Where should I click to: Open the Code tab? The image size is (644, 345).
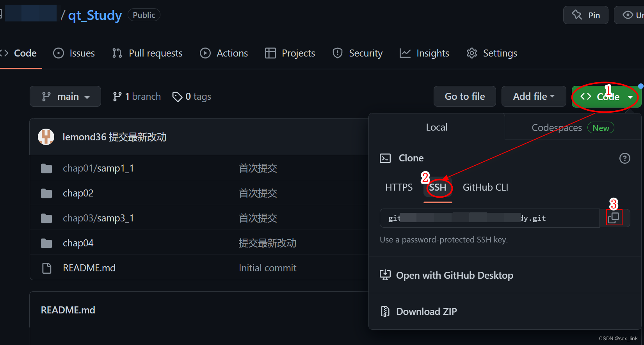[x=19, y=53]
